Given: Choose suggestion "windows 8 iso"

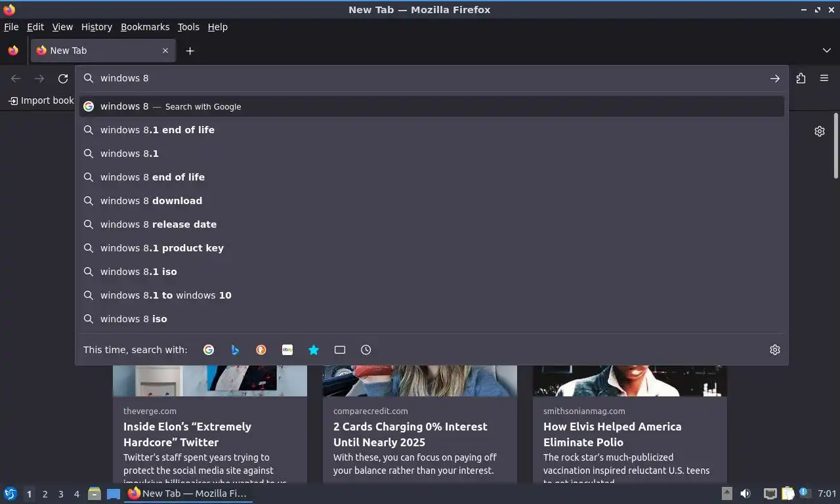Looking at the screenshot, I should 432,319.
